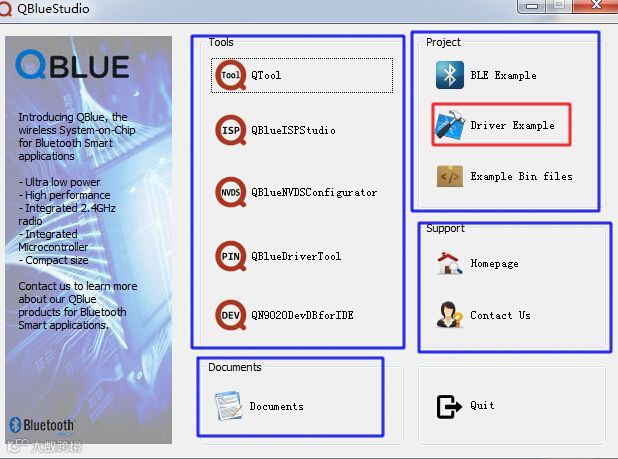Click the Bluetooth BLE Example icon
Screen dimensions: 618x459
tap(450, 75)
